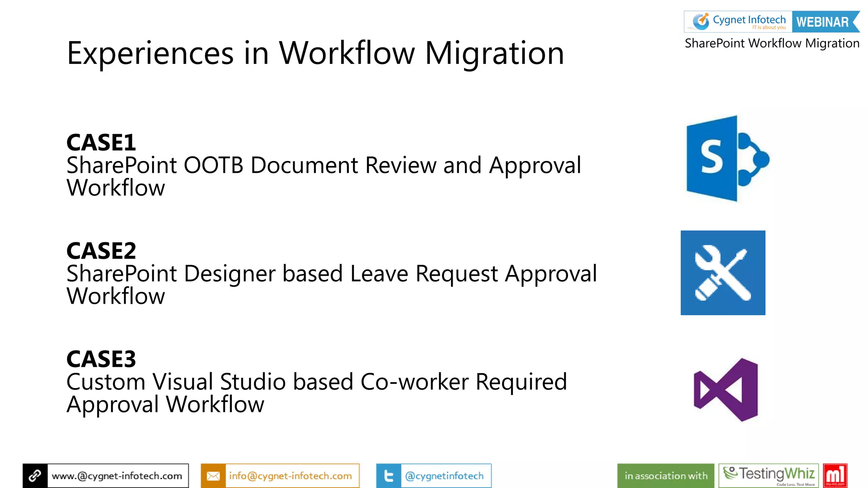Click the CASE1 heading

coord(101,142)
